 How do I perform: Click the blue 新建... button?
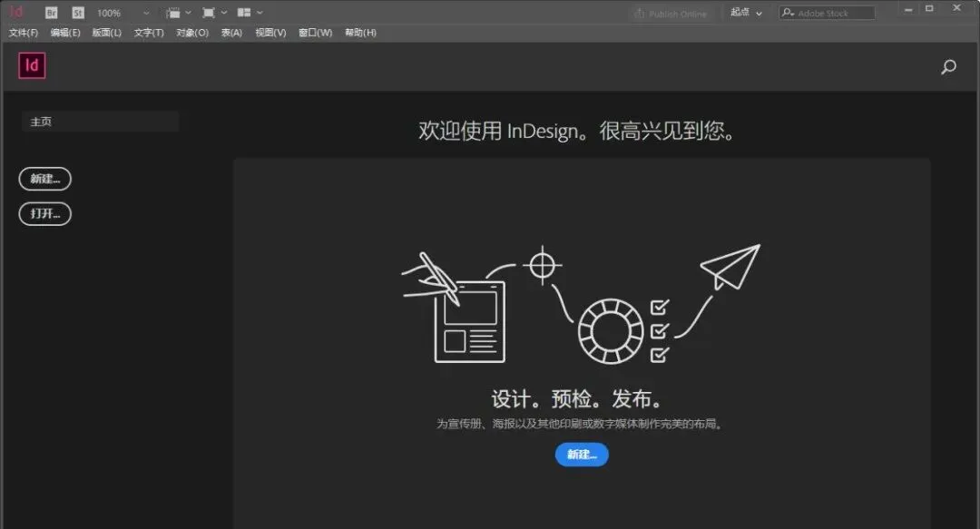[582, 455]
